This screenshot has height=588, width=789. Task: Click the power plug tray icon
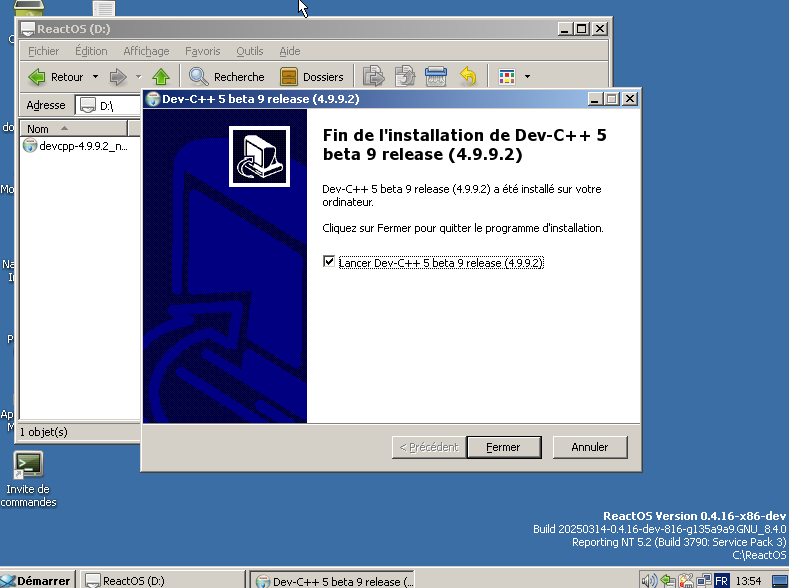[685, 581]
